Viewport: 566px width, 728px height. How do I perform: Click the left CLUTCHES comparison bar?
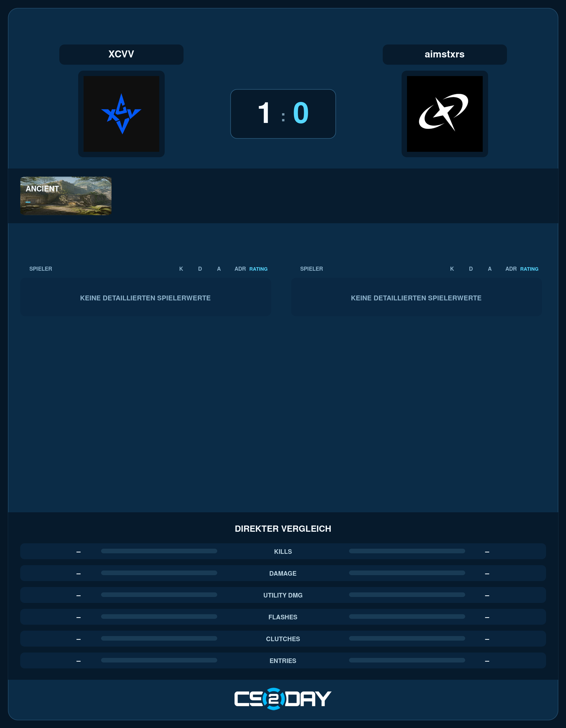pos(159,638)
